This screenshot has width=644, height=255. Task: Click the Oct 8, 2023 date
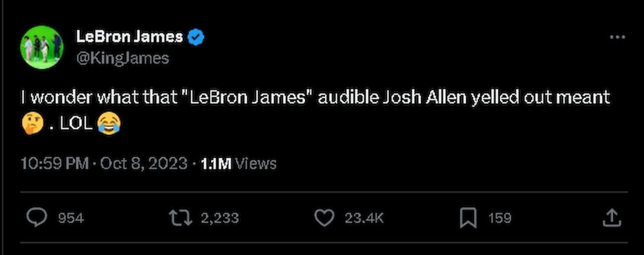click(x=144, y=163)
